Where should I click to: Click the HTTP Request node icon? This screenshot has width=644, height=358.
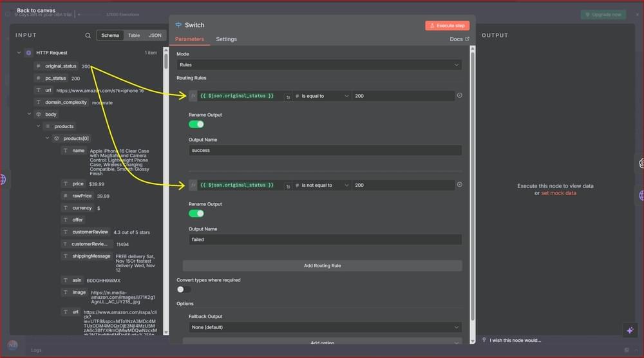[x=28, y=53]
